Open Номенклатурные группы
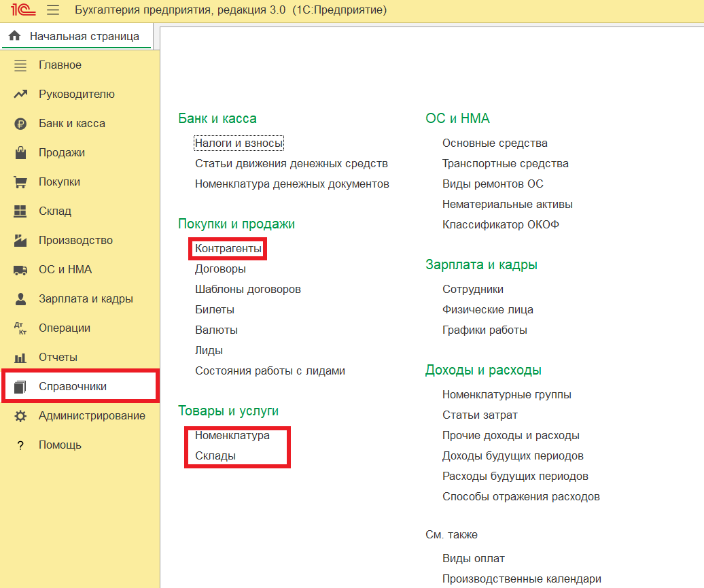 pyautogui.click(x=506, y=395)
